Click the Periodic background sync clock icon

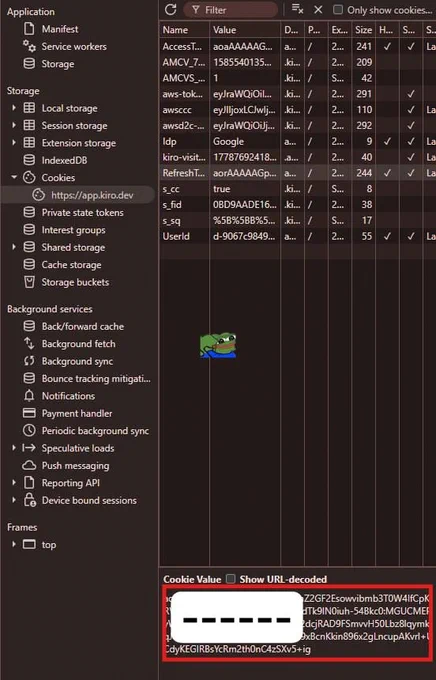click(29, 430)
